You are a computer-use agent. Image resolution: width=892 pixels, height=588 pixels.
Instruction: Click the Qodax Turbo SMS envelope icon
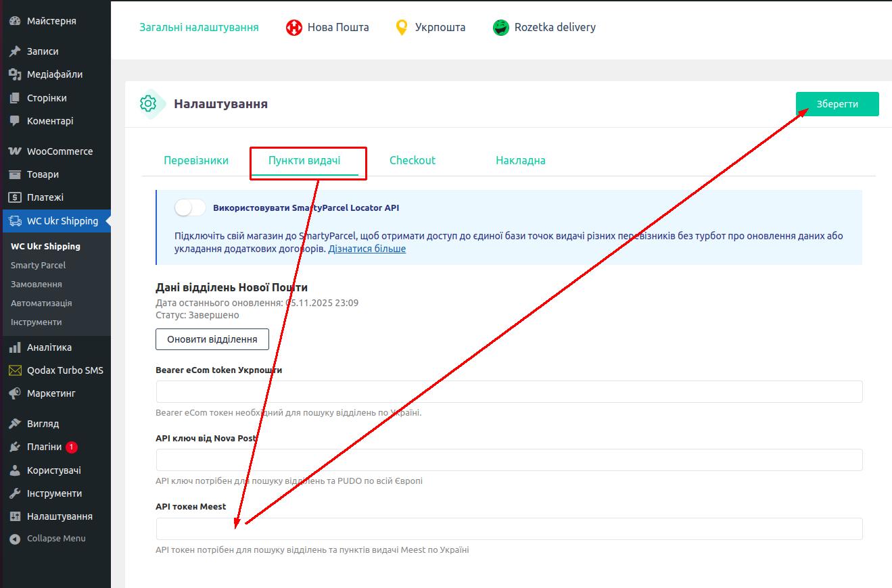pyautogui.click(x=15, y=370)
